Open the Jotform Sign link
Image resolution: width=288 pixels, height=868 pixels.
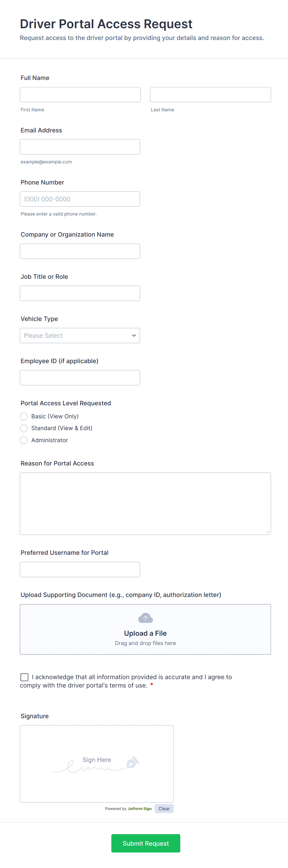tap(139, 809)
